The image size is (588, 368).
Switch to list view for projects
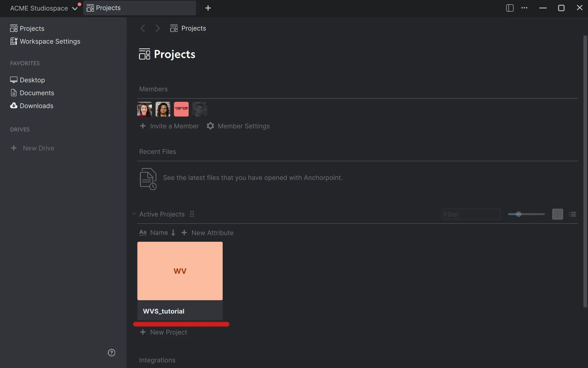[573, 214]
